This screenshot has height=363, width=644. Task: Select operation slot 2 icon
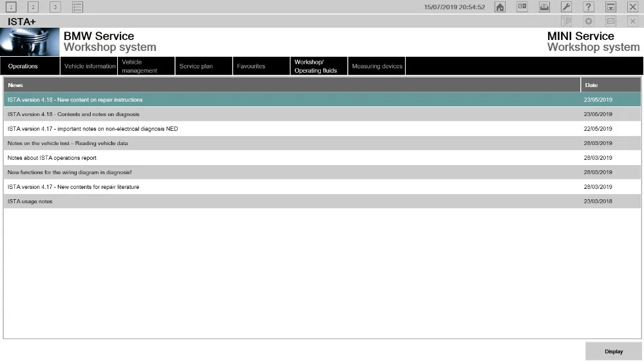click(33, 7)
